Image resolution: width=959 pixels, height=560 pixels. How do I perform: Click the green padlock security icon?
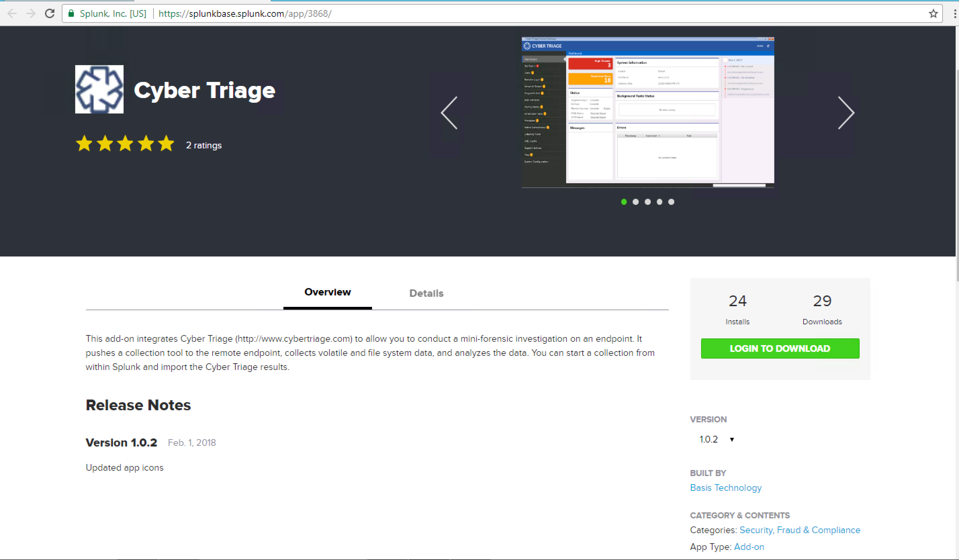71,14
